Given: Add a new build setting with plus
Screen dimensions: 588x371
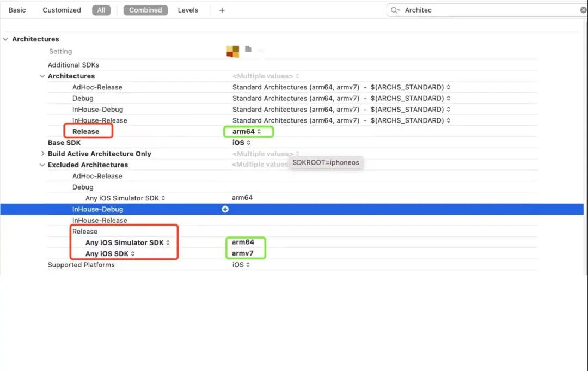Looking at the screenshot, I should tap(222, 10).
